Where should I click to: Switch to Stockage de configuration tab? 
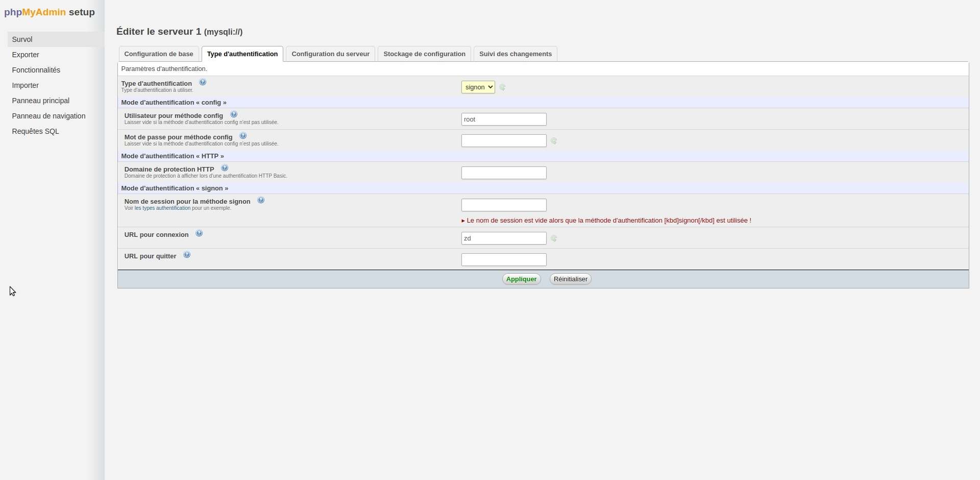[x=424, y=54]
